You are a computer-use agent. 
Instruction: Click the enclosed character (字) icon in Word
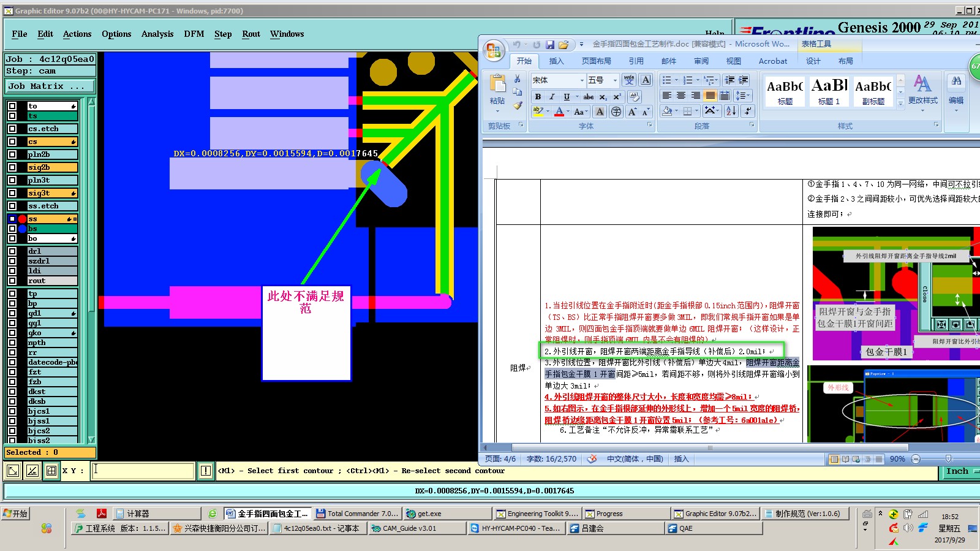click(616, 112)
